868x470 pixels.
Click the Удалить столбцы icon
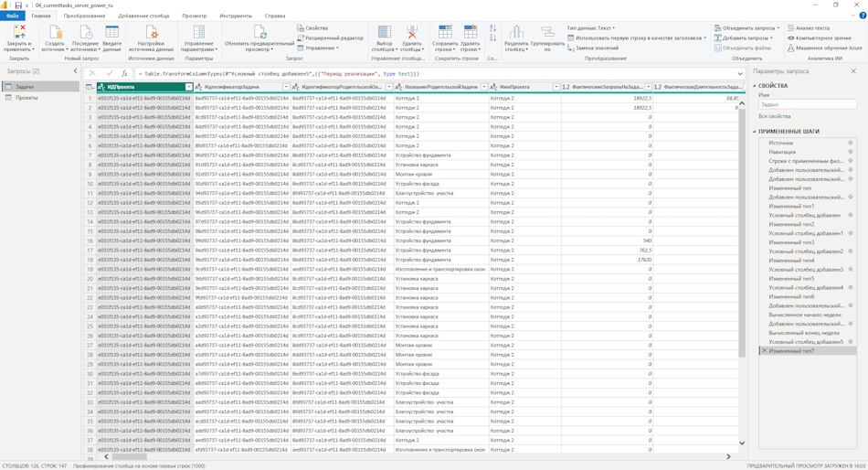412,32
